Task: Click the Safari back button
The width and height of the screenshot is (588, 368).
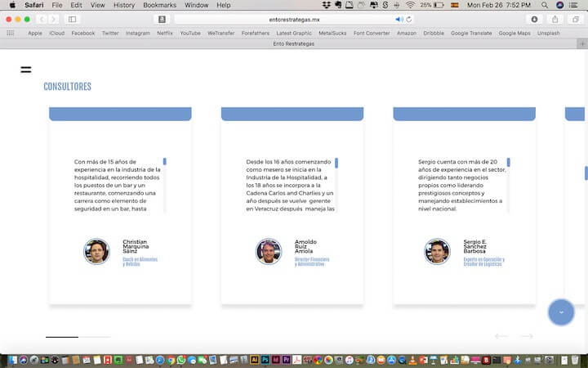Action: point(41,19)
